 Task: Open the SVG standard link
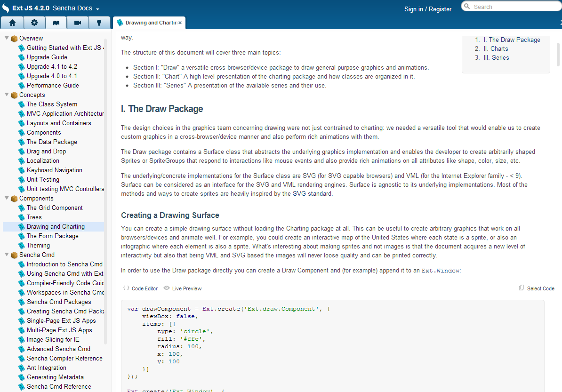point(312,193)
